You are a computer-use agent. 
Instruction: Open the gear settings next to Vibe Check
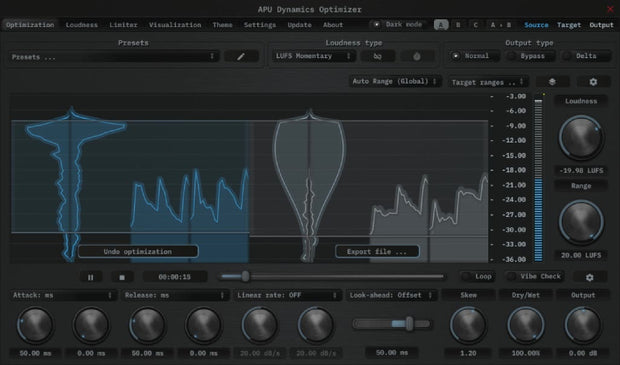pos(590,277)
